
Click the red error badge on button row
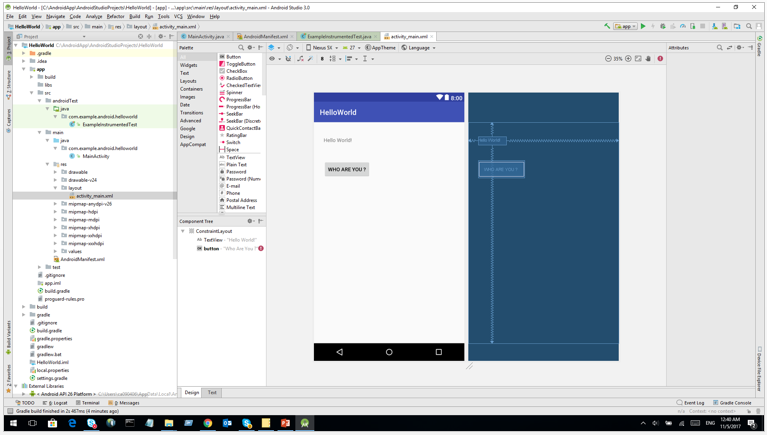point(261,249)
